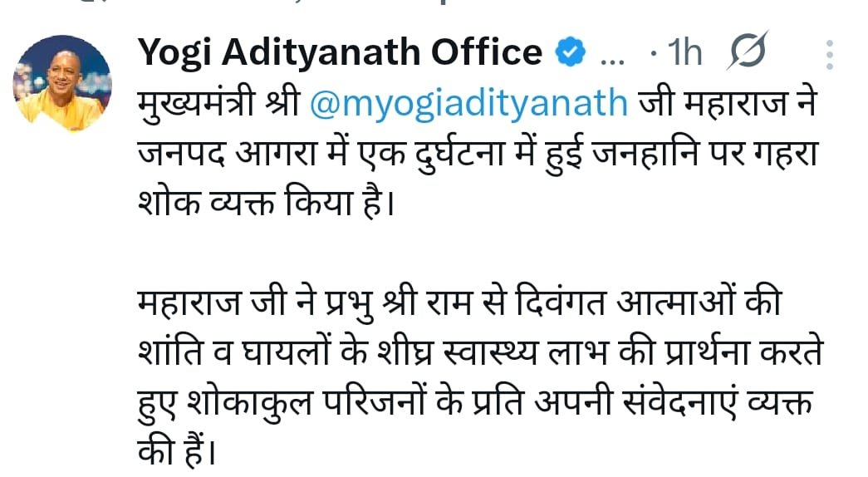Open the three-dot more options menu

[x=828, y=53]
